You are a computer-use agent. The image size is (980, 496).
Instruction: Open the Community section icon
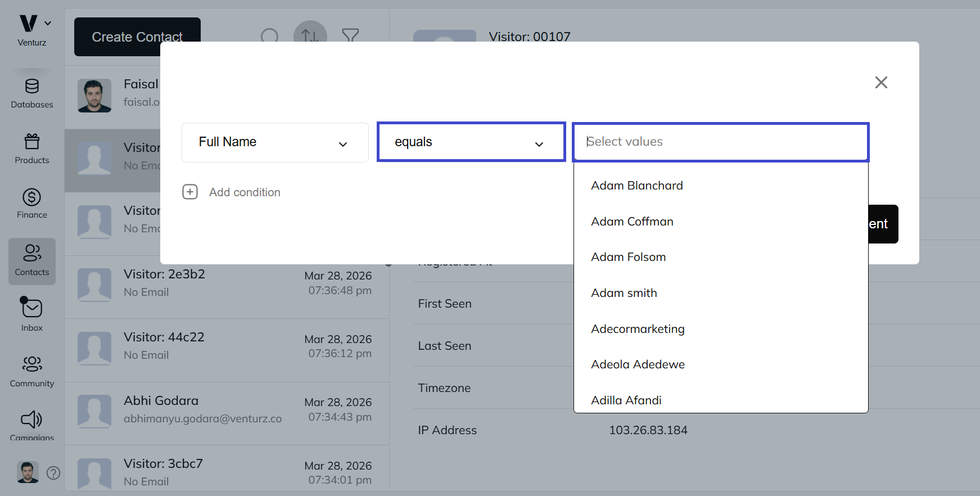tap(32, 364)
